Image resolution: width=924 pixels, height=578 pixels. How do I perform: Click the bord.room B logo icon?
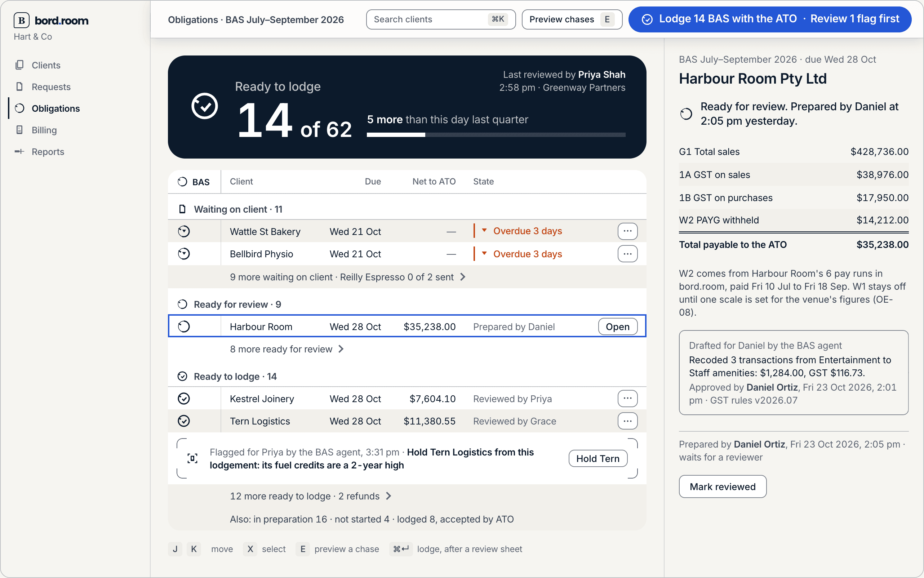21,20
